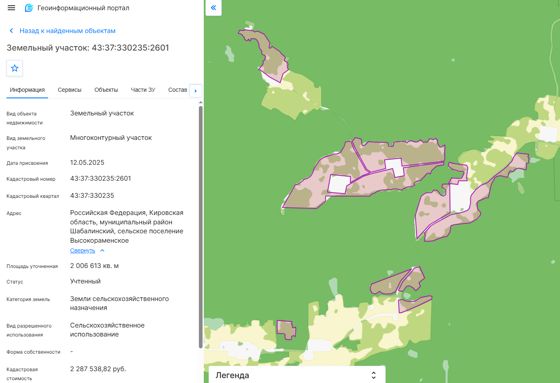Go back via Назад к найденным объектам
Image resolution: width=560 pixels, height=383 pixels.
[x=68, y=31]
